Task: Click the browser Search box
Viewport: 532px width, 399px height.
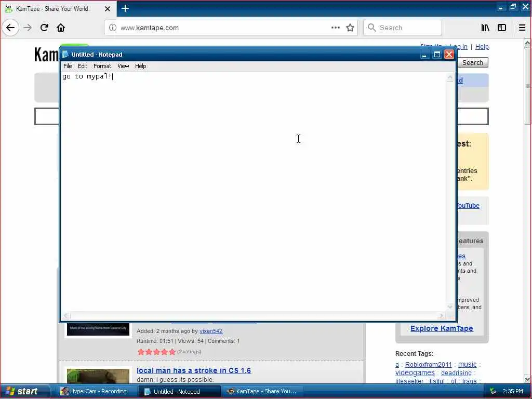Action: [403, 28]
